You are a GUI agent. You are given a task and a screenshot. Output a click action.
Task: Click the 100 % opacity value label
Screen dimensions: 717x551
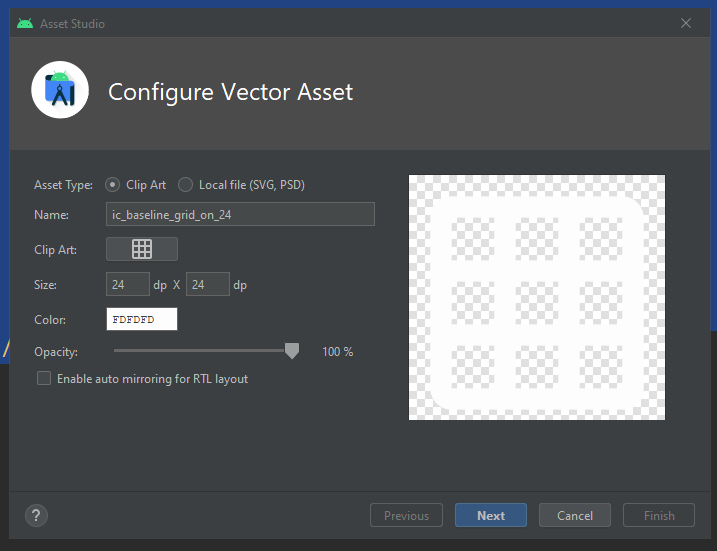(337, 352)
